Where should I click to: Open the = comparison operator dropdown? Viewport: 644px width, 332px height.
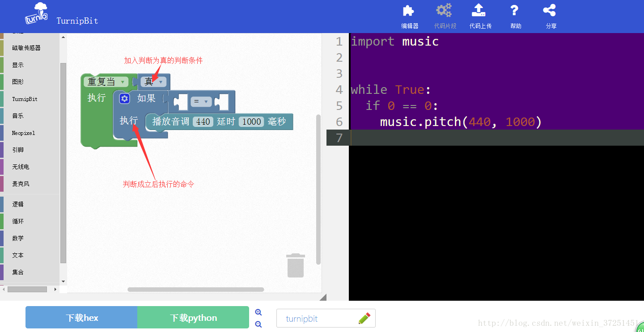(201, 101)
